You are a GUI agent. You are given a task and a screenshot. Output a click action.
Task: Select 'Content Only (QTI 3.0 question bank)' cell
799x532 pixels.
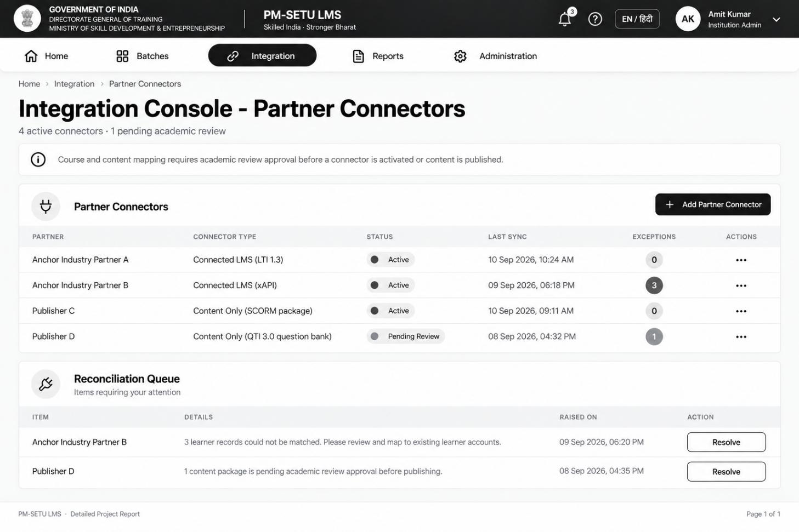click(262, 336)
